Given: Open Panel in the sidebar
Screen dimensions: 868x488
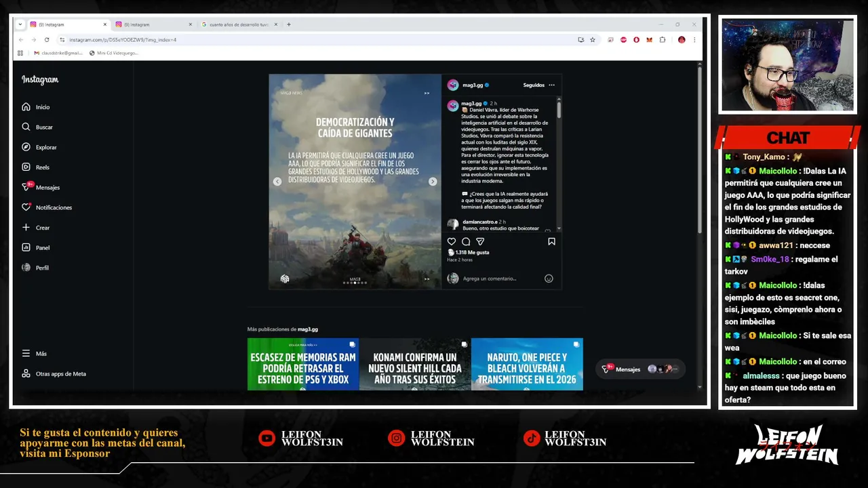Looking at the screenshot, I should 36,247.
